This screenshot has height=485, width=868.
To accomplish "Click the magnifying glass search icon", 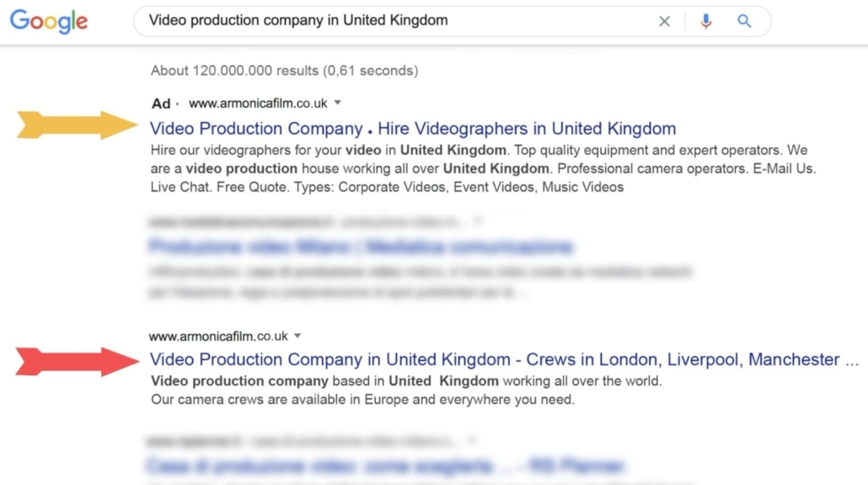I will pos(744,21).
